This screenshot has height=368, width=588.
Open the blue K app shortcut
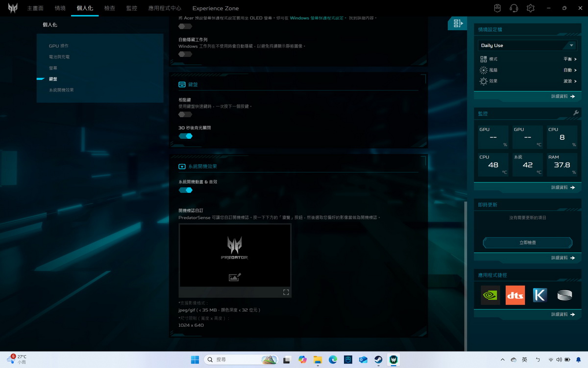tap(540, 295)
